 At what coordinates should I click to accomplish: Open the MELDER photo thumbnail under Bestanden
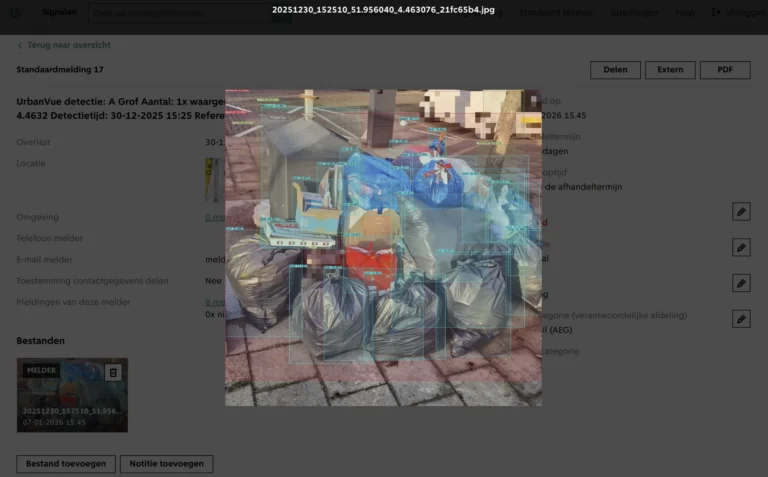tap(72, 395)
